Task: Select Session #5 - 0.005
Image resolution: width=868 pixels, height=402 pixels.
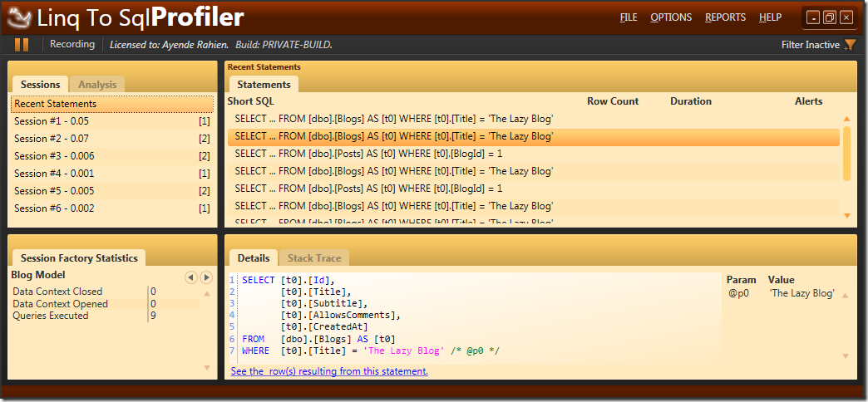Action: pyautogui.click(x=112, y=191)
